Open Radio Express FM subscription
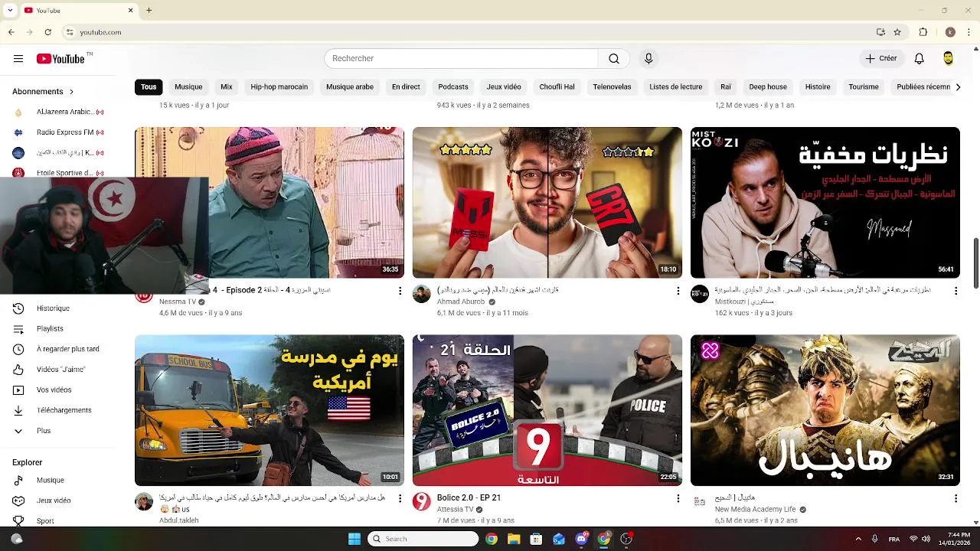The image size is (980, 551). 59,132
